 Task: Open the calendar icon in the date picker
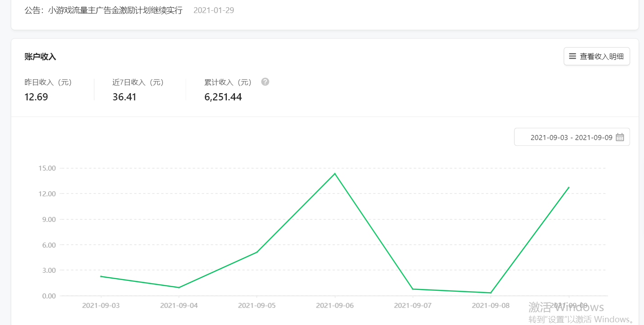[x=620, y=137]
